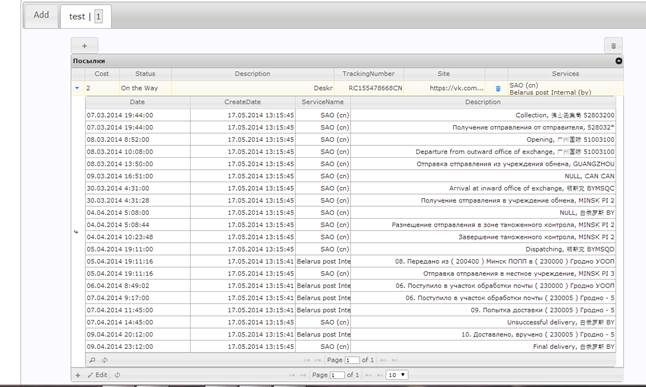
Task: Select row dated 06.04.2014 8:49:02
Action: pyautogui.click(x=350, y=286)
